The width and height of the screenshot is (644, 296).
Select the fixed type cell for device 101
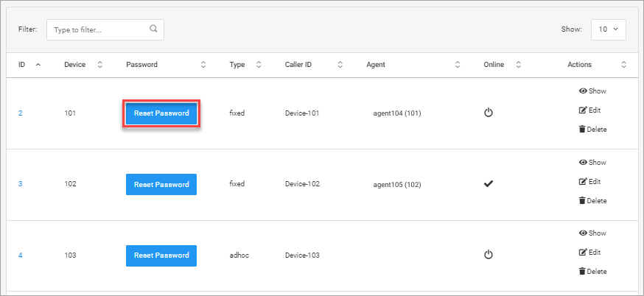pyautogui.click(x=237, y=113)
